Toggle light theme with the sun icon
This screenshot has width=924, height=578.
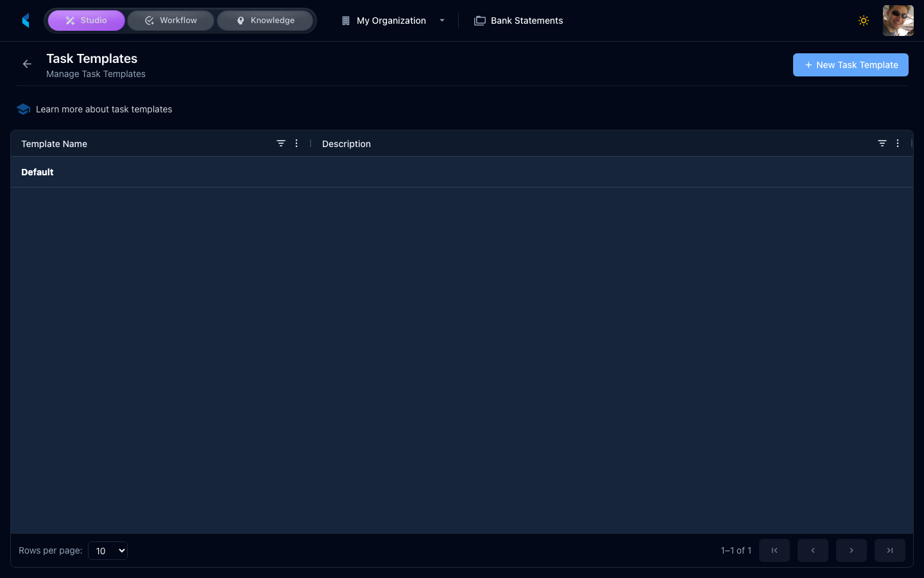point(864,21)
